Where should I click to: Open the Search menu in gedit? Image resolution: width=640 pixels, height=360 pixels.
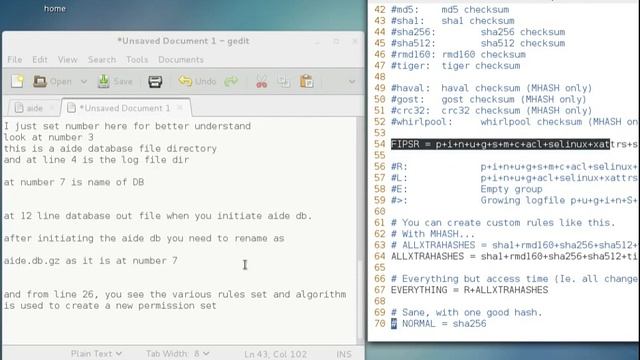click(x=102, y=60)
